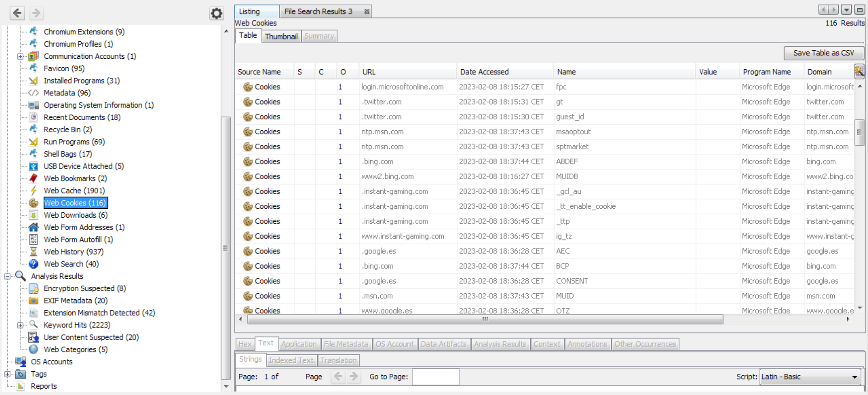Click the column chooser icon in table header
Screen dimensions: 868x395
[859, 72]
